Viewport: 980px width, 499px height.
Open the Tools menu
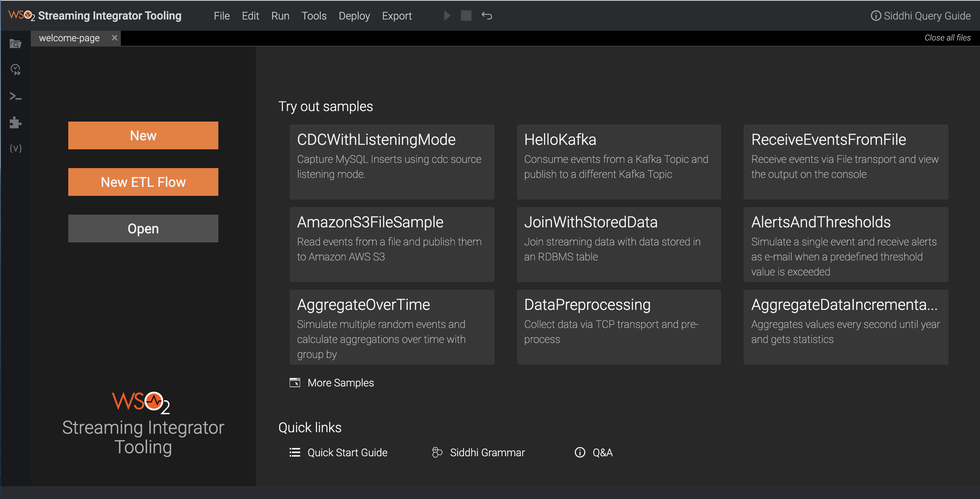click(x=314, y=16)
